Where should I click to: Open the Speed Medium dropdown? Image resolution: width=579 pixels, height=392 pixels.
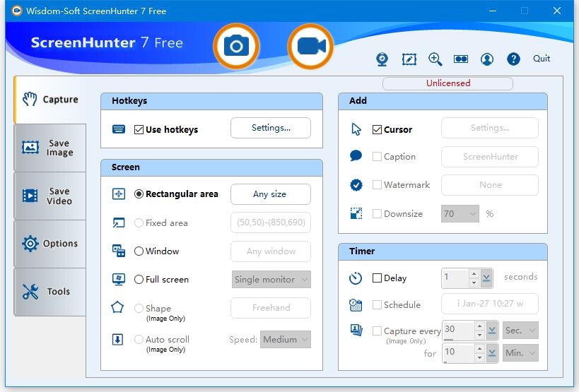pos(286,339)
